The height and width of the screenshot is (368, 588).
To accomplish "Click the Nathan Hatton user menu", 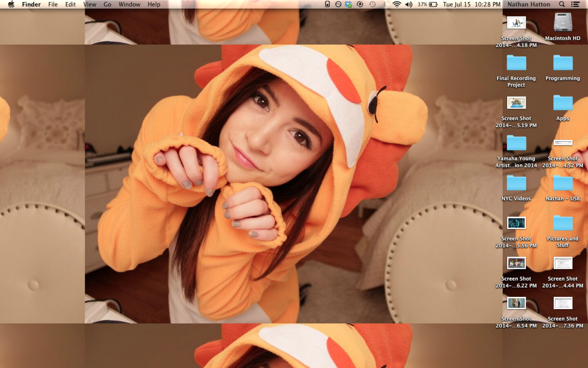I will point(529,4).
